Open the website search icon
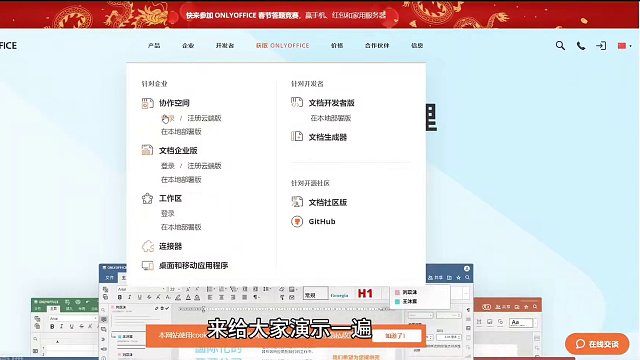Image resolution: width=640 pixels, height=360 pixels. point(560,46)
